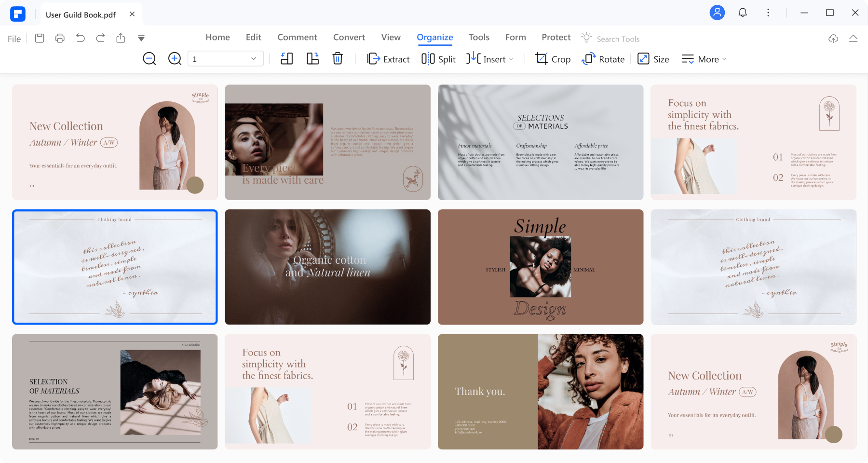The height and width of the screenshot is (463, 868).
Task: Switch to the Tools tab
Action: coord(479,37)
